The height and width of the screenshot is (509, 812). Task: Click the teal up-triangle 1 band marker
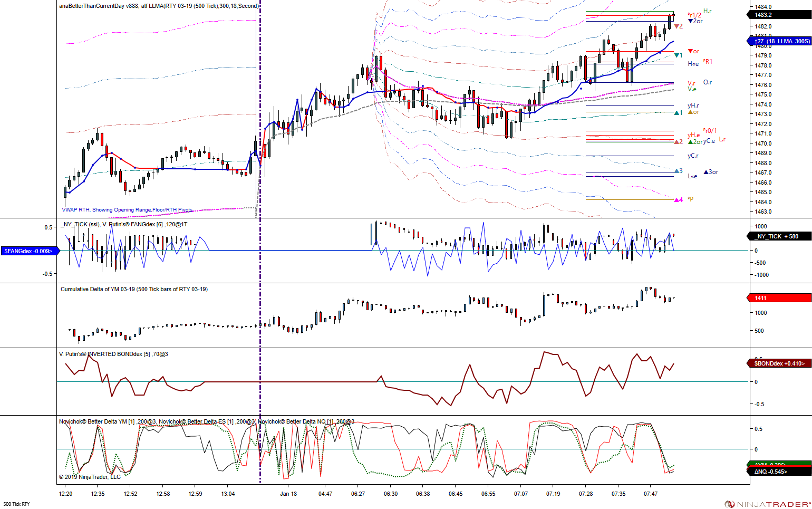coord(679,113)
